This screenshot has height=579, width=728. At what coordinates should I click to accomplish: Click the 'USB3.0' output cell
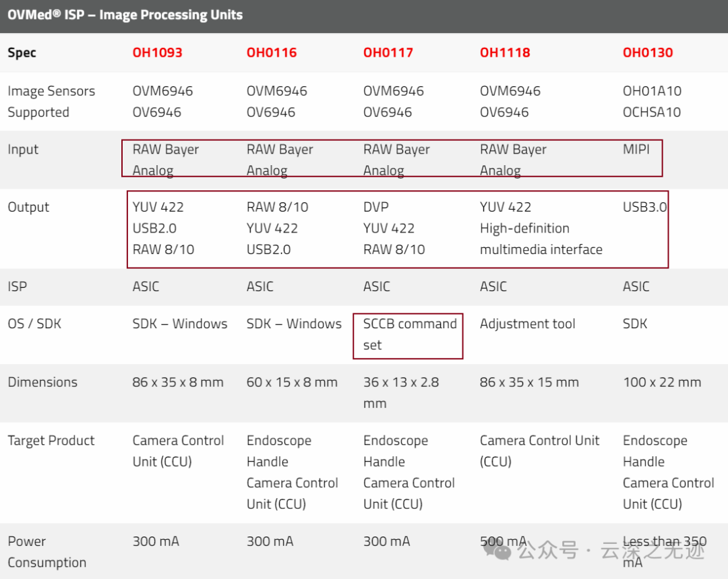click(645, 207)
